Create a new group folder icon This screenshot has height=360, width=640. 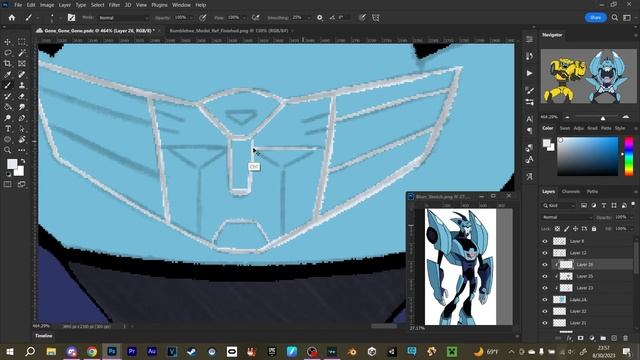click(x=603, y=338)
